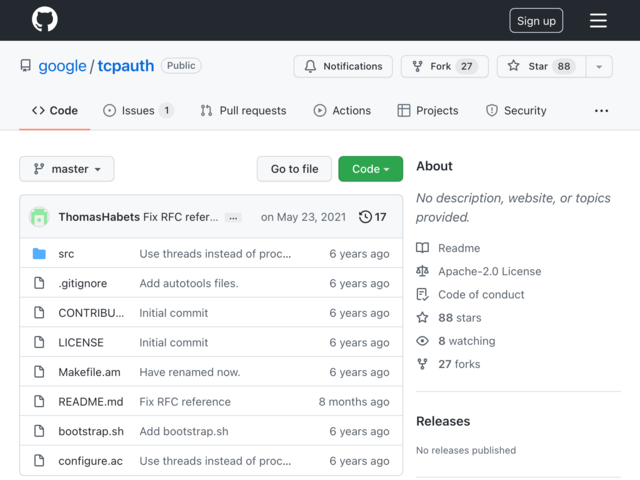Click the Readme book icon
Image resolution: width=640 pixels, height=480 pixels.
[x=422, y=248]
